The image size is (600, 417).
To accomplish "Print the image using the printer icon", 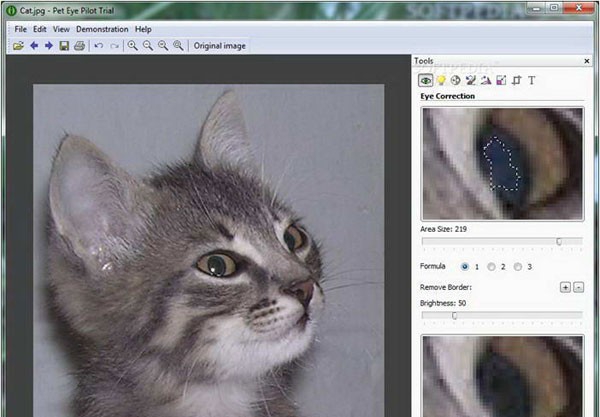I will (79, 46).
